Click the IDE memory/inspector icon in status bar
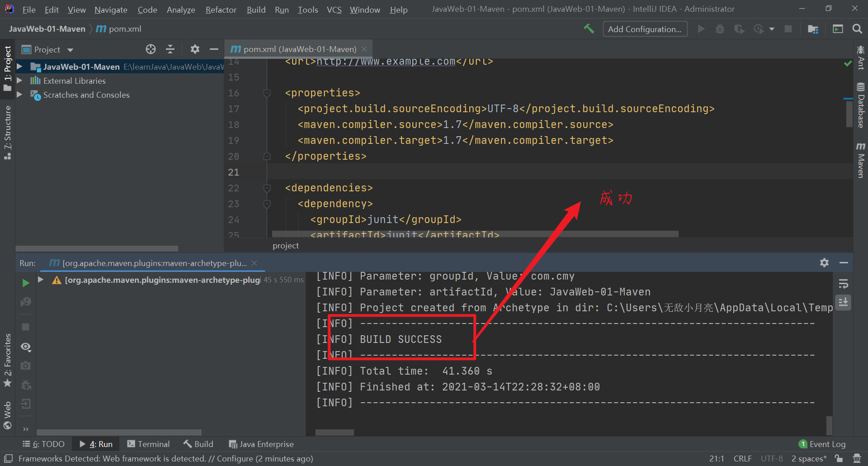The height and width of the screenshot is (466, 868). tap(857, 459)
